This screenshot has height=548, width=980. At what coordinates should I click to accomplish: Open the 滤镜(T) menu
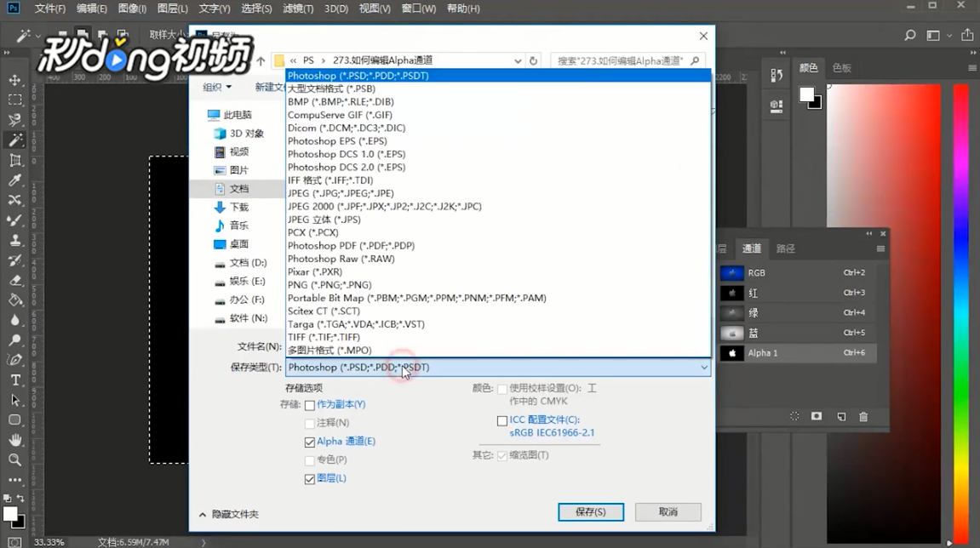pos(298,9)
